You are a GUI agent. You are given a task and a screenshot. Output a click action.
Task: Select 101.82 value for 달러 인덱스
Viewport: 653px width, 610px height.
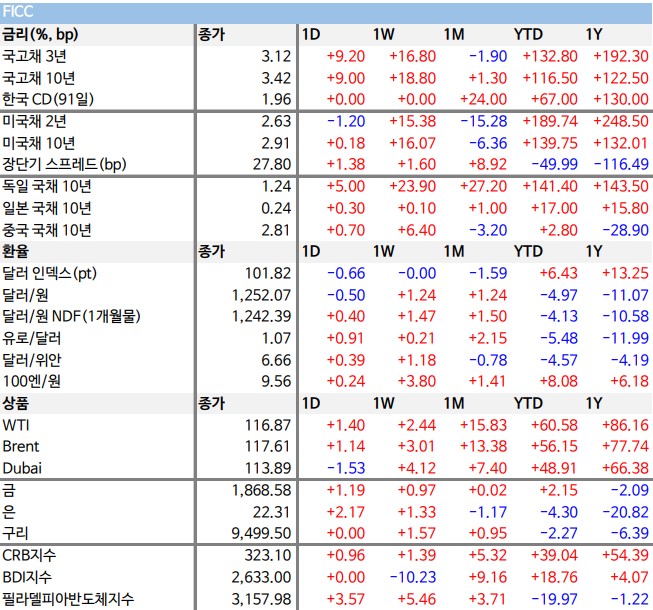coord(267,274)
